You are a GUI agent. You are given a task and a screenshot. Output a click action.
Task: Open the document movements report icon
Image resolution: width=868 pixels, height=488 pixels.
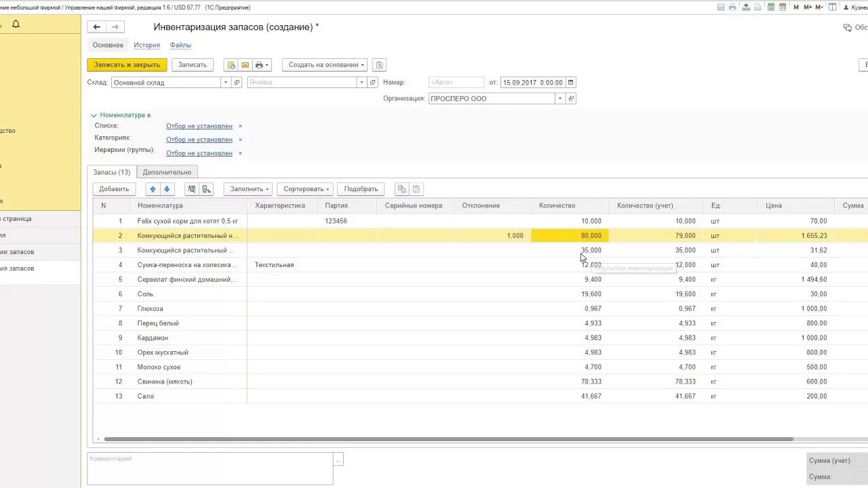coord(231,65)
